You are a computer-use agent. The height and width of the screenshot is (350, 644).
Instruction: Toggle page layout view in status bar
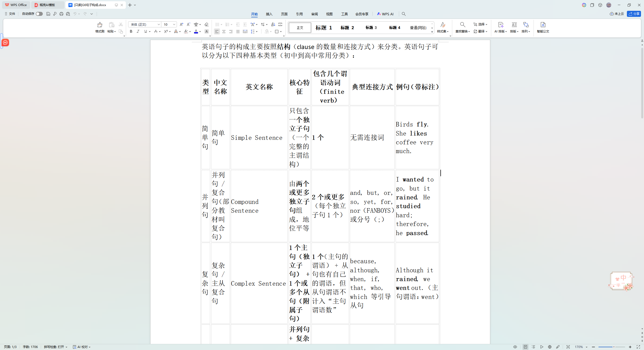525,347
